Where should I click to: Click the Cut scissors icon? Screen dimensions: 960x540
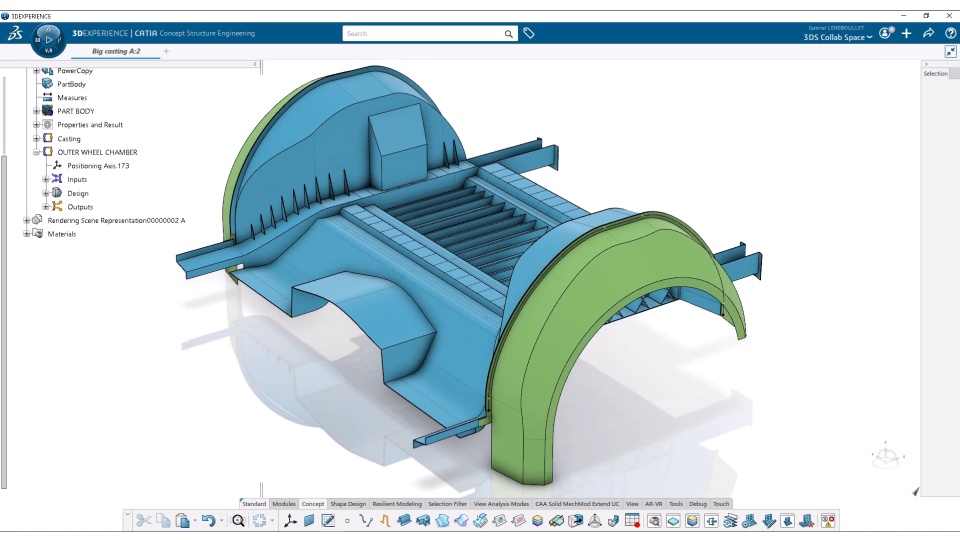144,521
